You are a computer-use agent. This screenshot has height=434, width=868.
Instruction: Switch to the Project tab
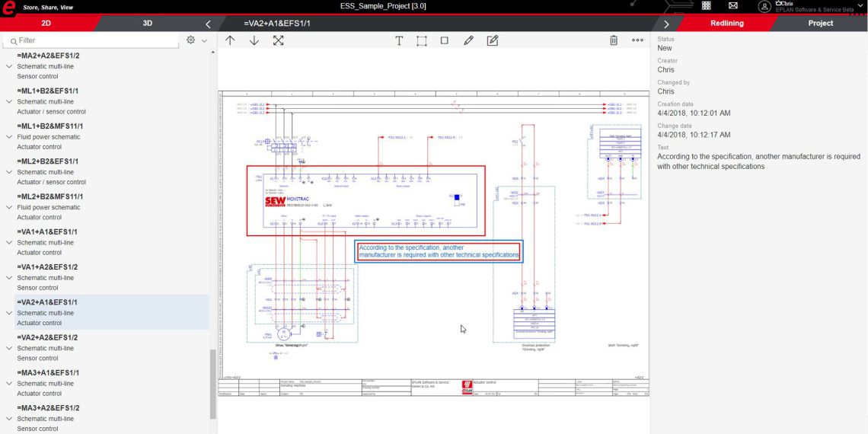pos(820,24)
